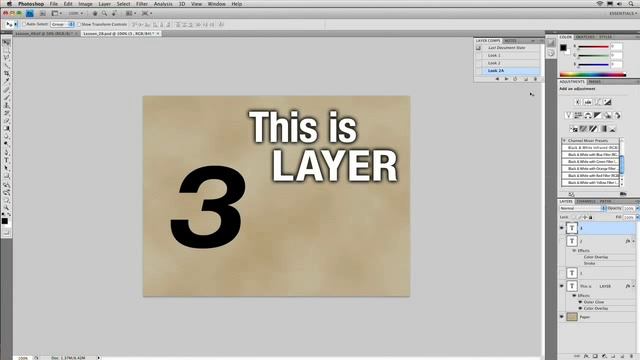Screen dimensions: 640x360
Task: Add a Gradient Map adjustment
Action: (603, 129)
